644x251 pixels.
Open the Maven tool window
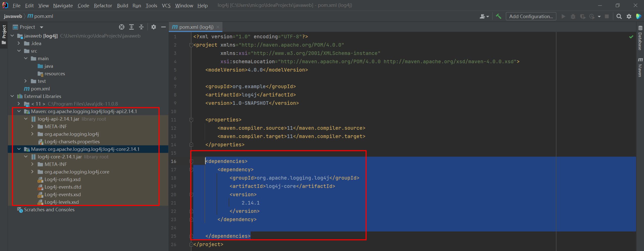click(x=640, y=67)
